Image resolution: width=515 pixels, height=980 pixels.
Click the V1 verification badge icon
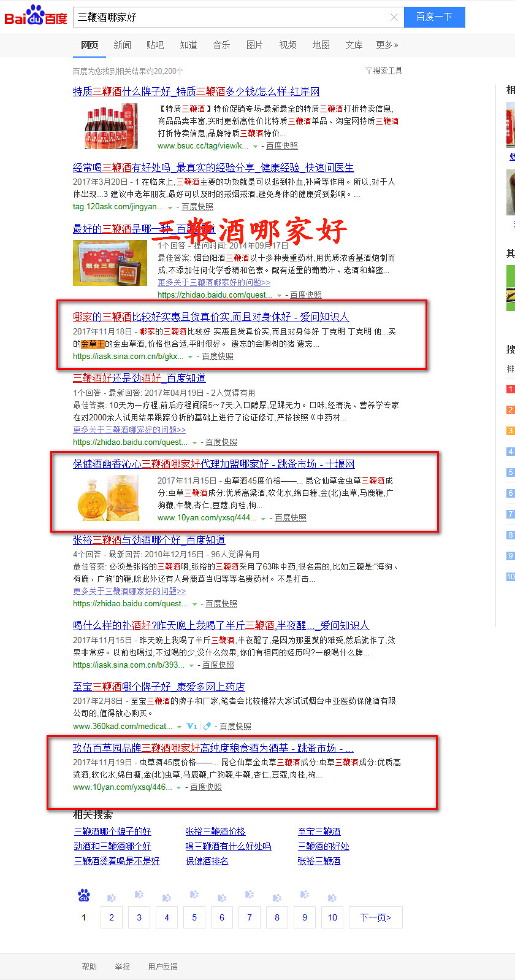click(192, 726)
